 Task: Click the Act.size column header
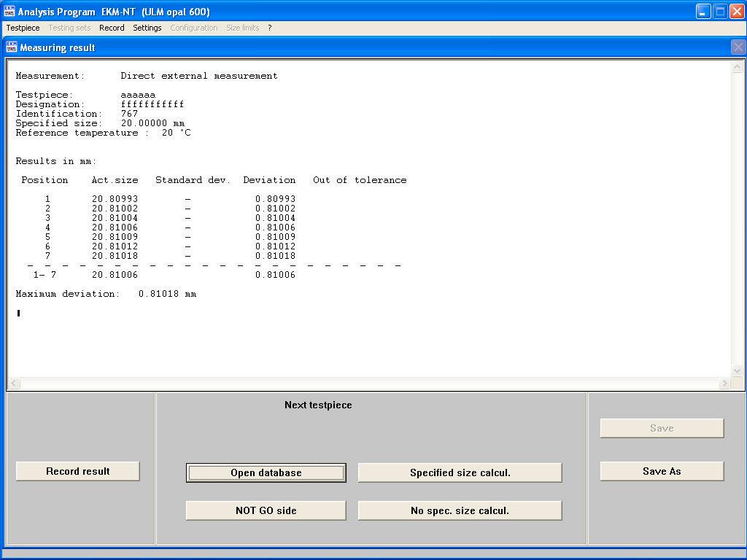coord(115,180)
